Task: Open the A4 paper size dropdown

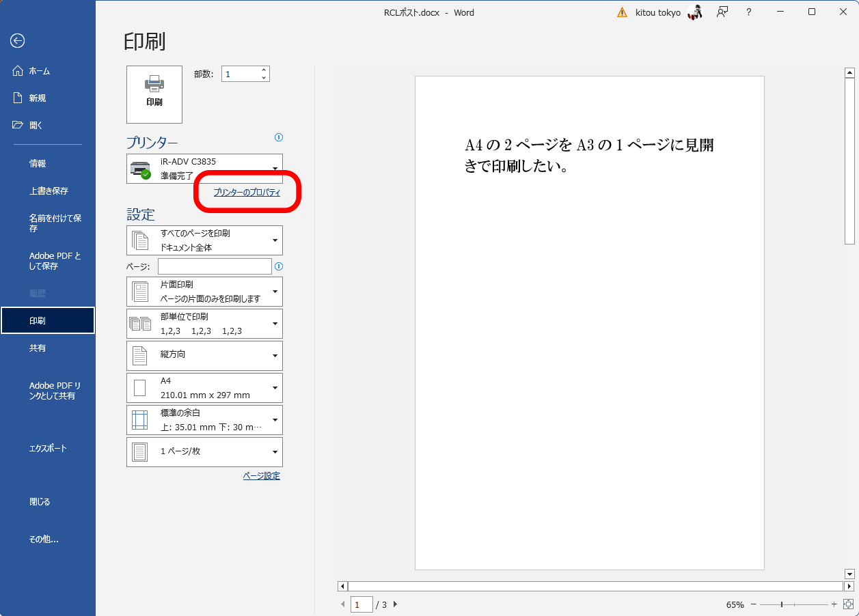Action: [275, 387]
